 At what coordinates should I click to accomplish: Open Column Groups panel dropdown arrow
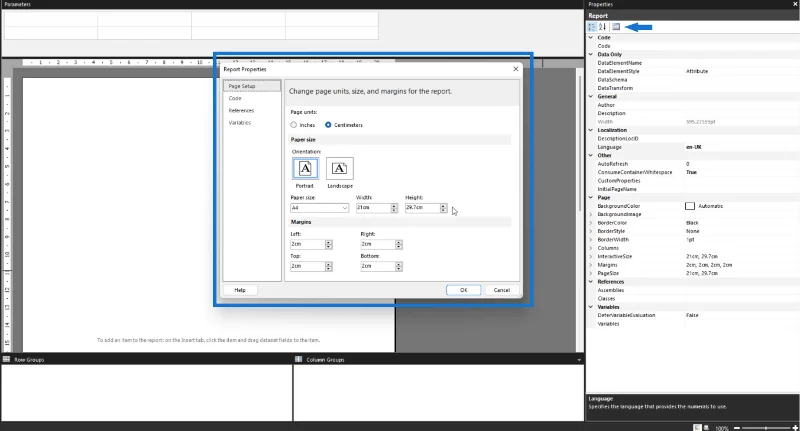pyautogui.click(x=579, y=360)
